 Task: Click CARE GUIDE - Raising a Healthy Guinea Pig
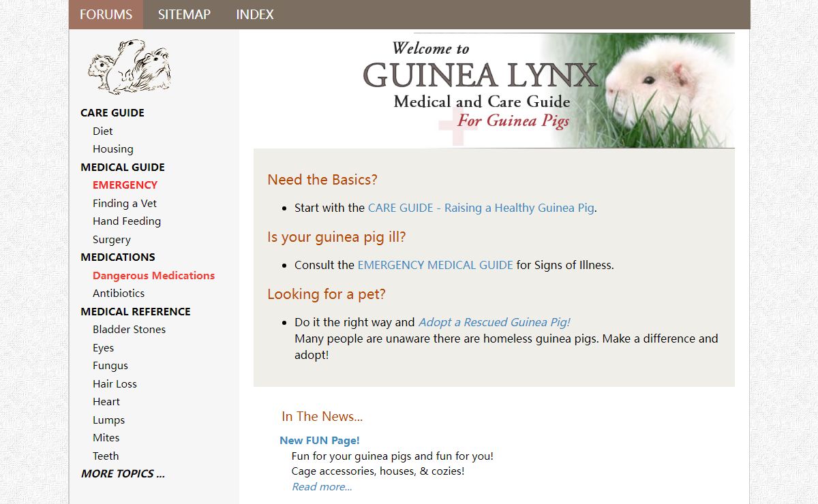click(481, 208)
